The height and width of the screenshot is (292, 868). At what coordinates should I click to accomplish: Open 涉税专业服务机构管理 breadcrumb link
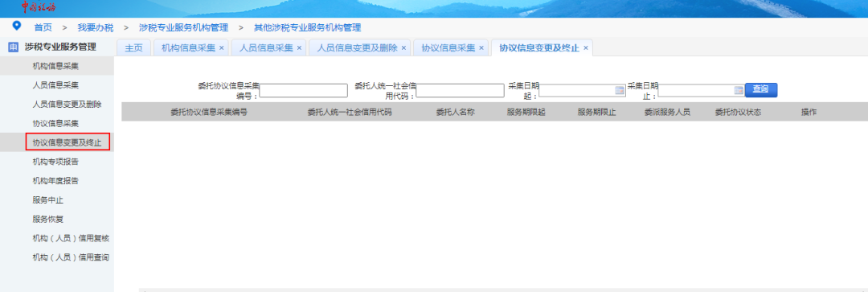183,27
